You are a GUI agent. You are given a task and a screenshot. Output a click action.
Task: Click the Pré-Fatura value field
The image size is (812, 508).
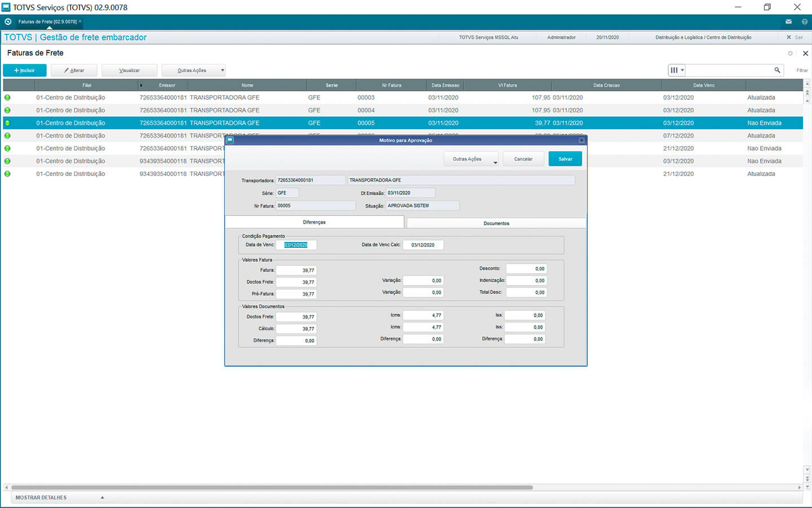coord(296,294)
